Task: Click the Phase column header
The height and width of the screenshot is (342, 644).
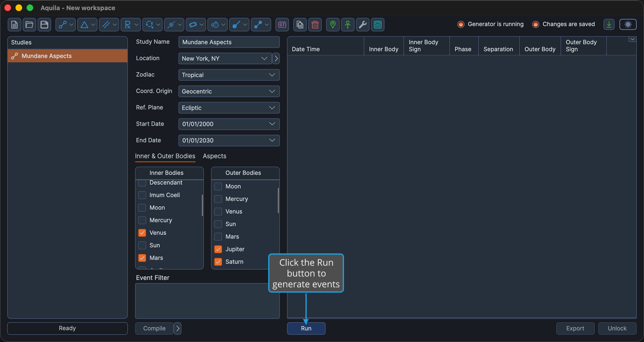Action: [x=463, y=46]
